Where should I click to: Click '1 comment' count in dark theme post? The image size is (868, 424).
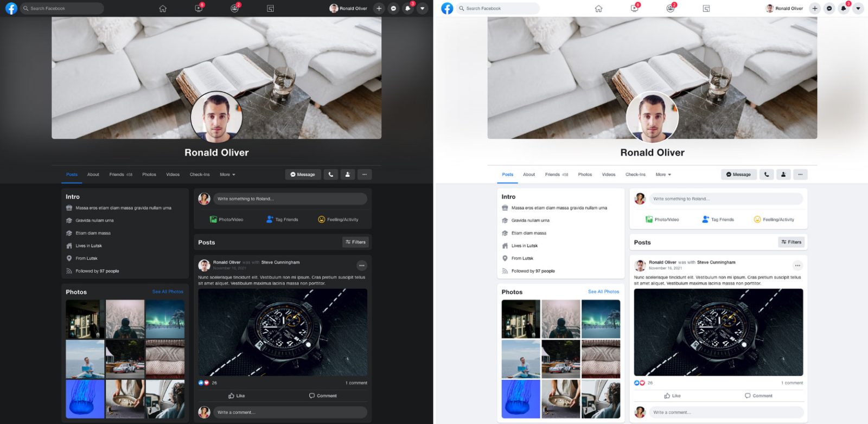pos(356,383)
